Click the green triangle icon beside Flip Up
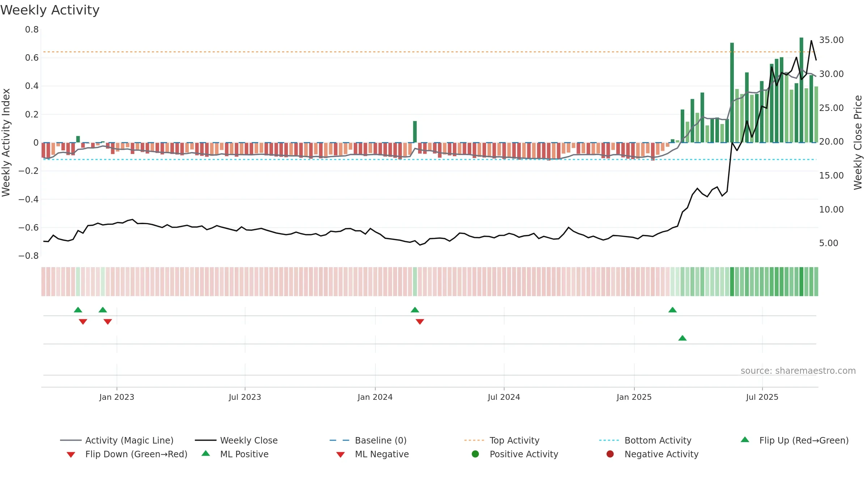 coord(745,440)
